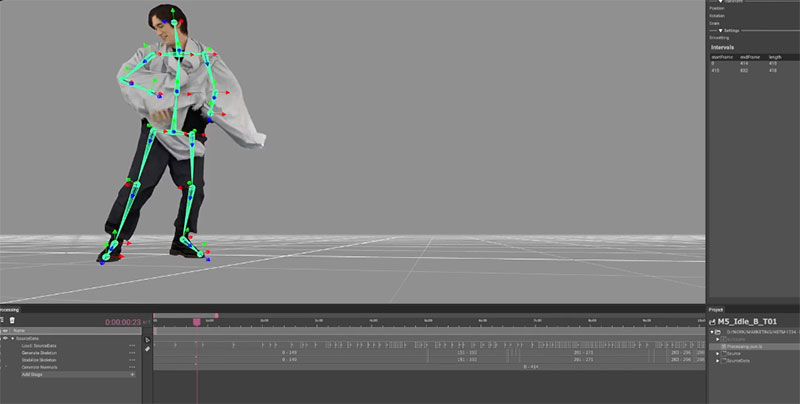Click the Source folder icon in Project panel
The width and height of the screenshot is (800, 404).
coord(723,354)
